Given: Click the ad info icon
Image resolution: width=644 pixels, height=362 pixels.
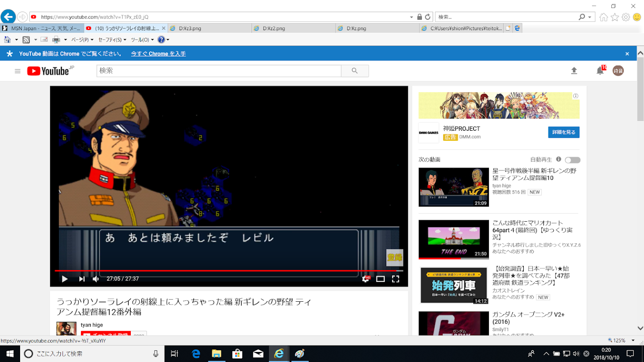Looking at the screenshot, I should [576, 96].
